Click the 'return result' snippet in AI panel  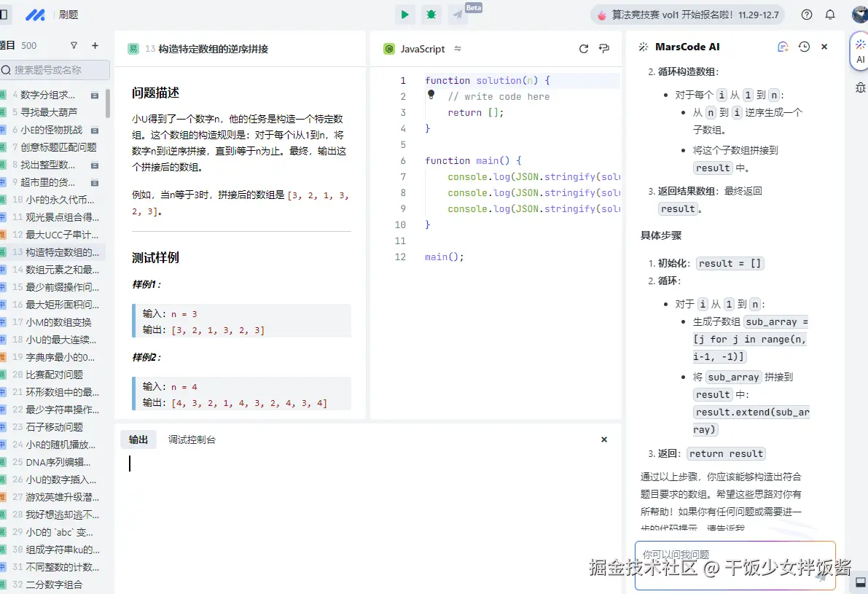click(x=726, y=454)
